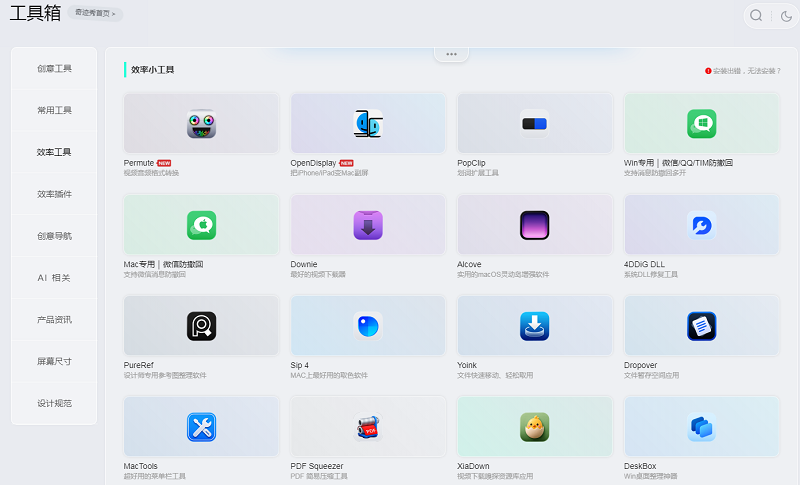Select 创意导航 in the sidebar
Viewport: 800px width, 485px height.
(x=54, y=236)
